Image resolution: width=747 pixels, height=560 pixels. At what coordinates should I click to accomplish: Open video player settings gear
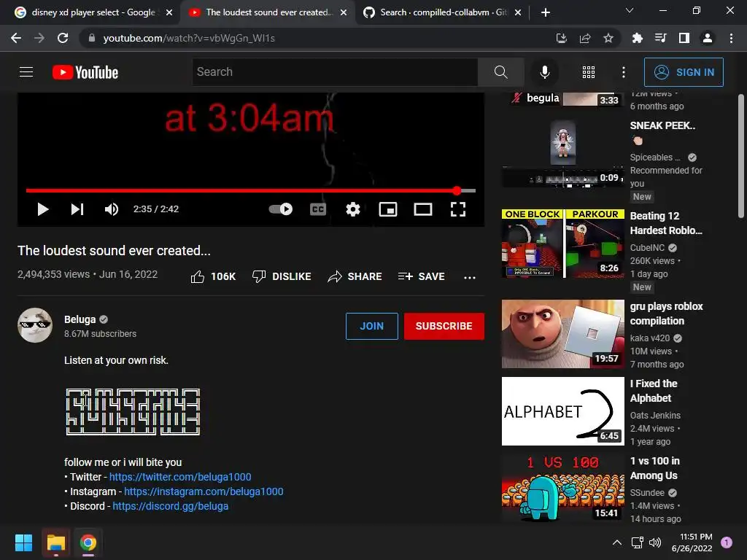click(x=353, y=209)
